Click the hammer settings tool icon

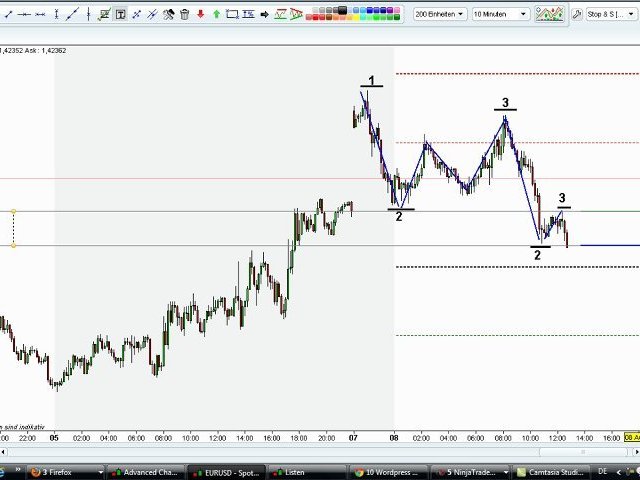(169, 14)
